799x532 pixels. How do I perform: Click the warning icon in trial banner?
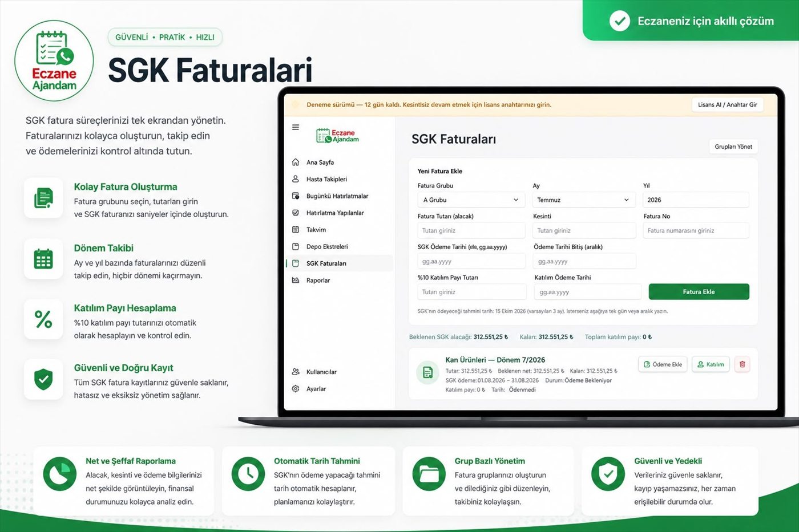point(296,104)
